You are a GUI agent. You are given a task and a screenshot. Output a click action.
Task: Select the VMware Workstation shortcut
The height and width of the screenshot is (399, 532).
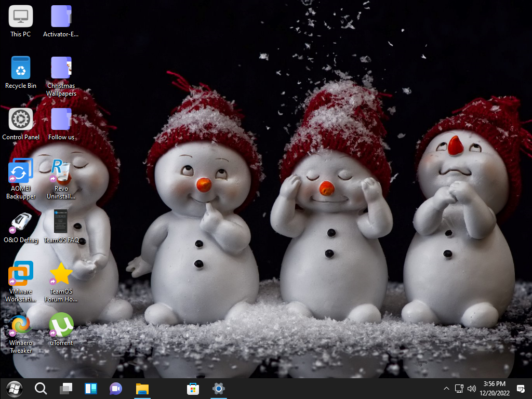pos(21,274)
